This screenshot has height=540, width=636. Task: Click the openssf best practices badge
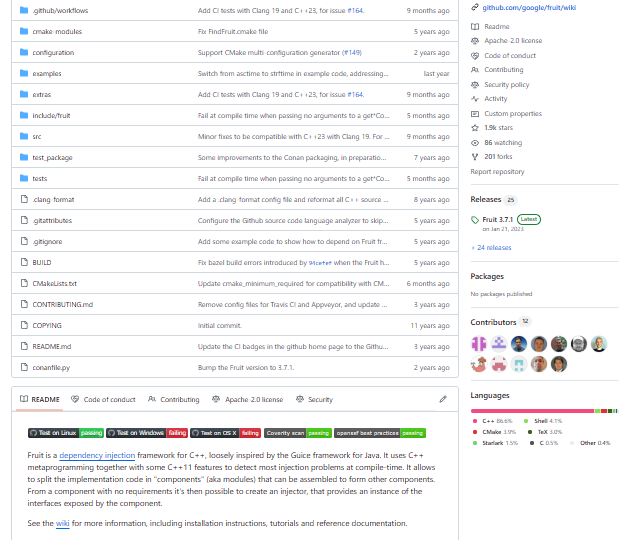(380, 433)
